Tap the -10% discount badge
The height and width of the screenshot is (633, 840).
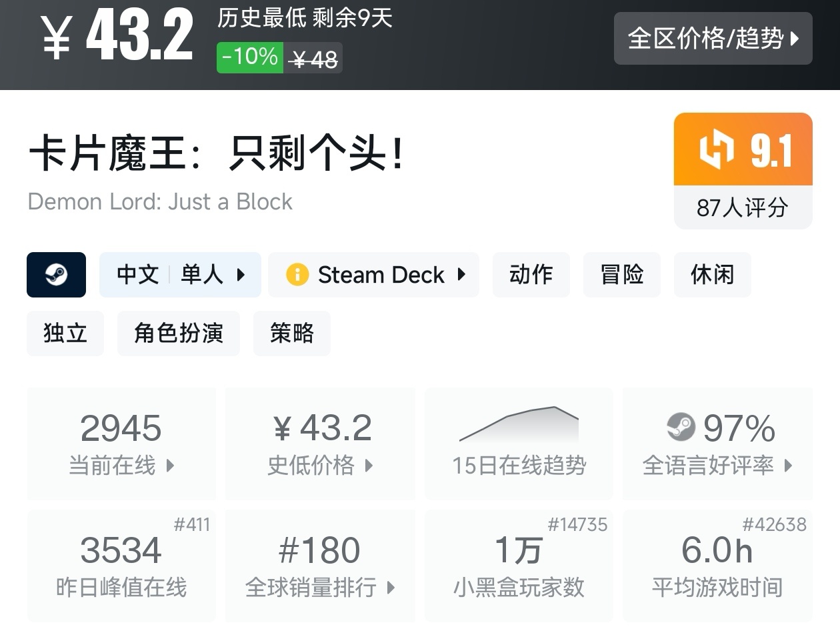[x=250, y=57]
